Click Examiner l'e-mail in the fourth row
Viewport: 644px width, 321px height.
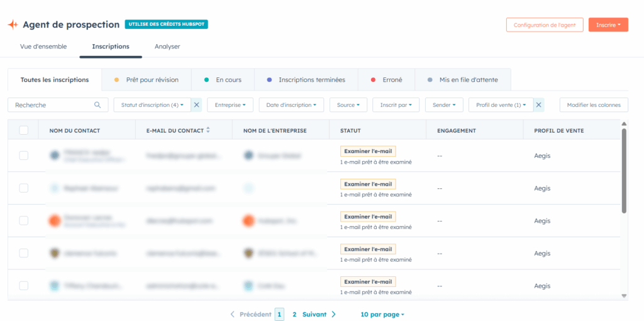click(368, 249)
